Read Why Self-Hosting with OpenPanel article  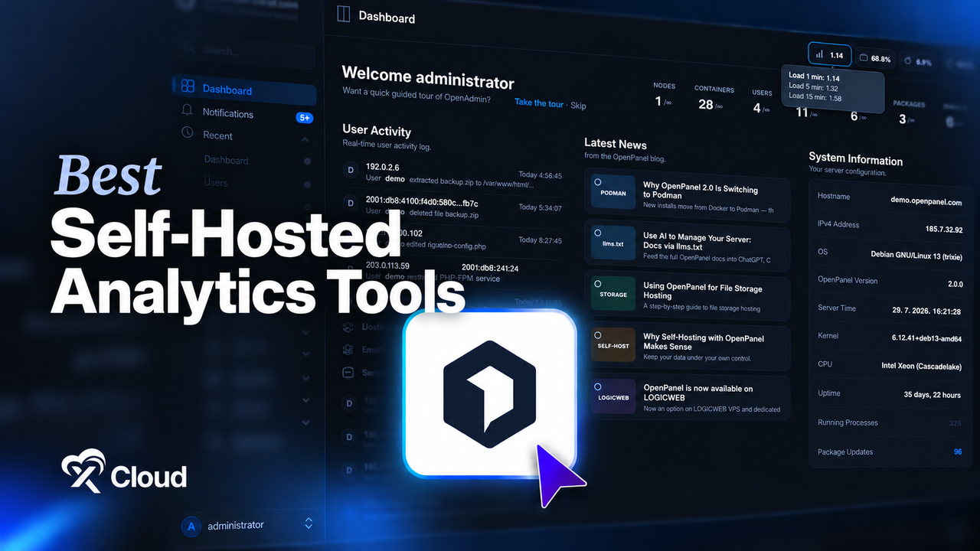704,342
